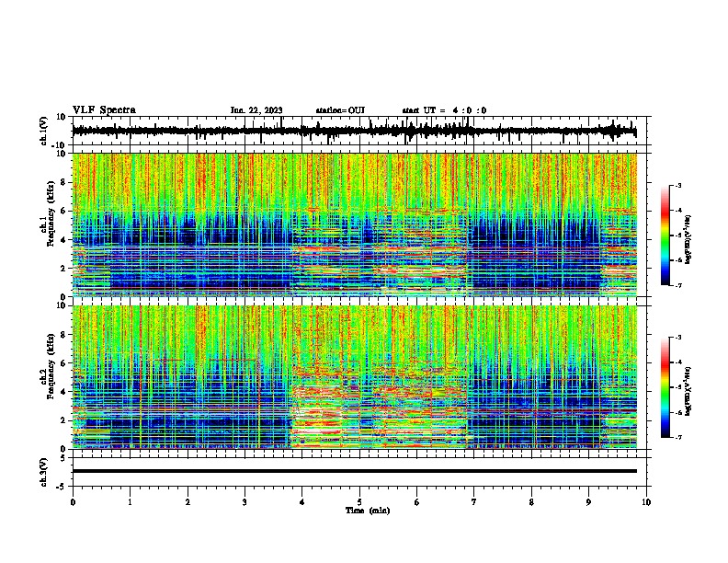This screenshot has height=563, width=728.
Task: Click the "8" tick on the time axis
Action: (x=531, y=502)
